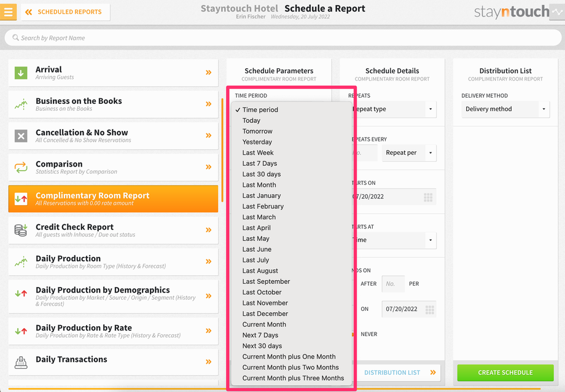Select Next 7 Days option

coord(260,335)
